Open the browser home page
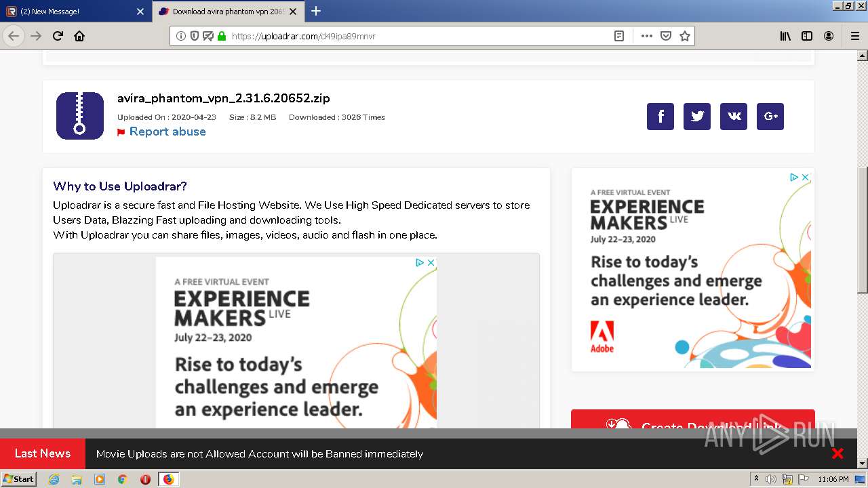This screenshot has height=488, width=868. click(x=79, y=36)
